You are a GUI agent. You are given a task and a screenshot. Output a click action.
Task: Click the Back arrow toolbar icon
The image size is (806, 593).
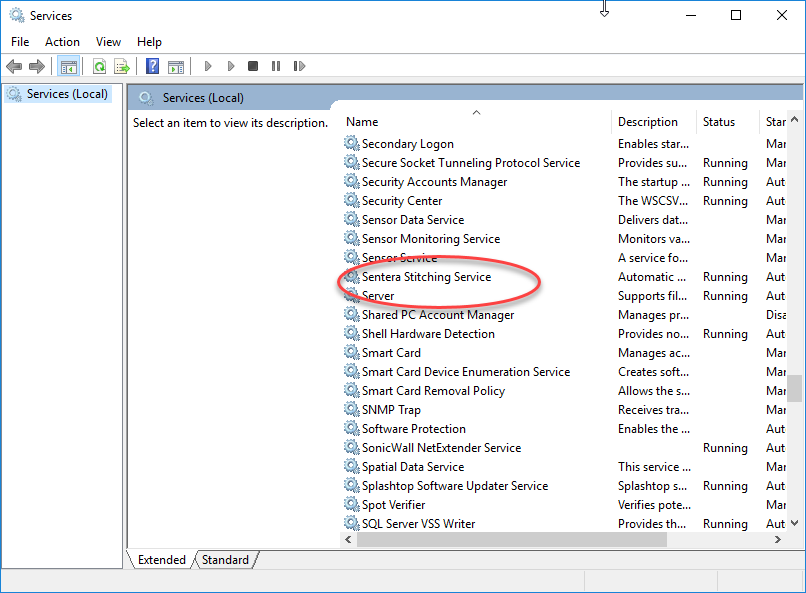[14, 67]
